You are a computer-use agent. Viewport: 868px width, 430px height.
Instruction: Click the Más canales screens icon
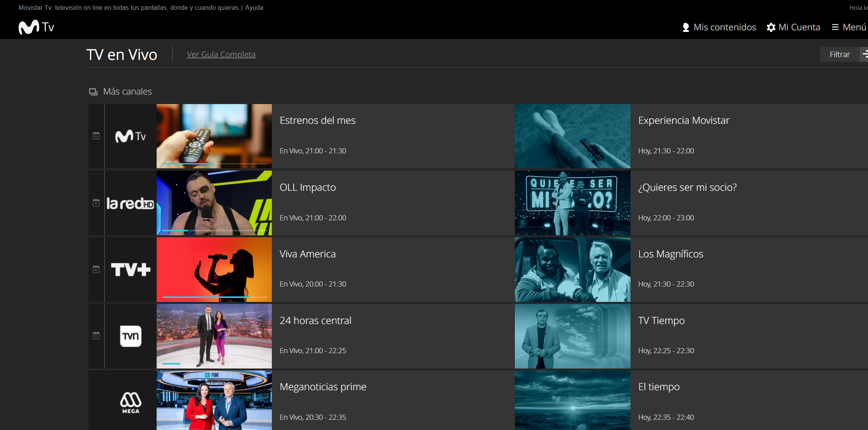point(93,91)
